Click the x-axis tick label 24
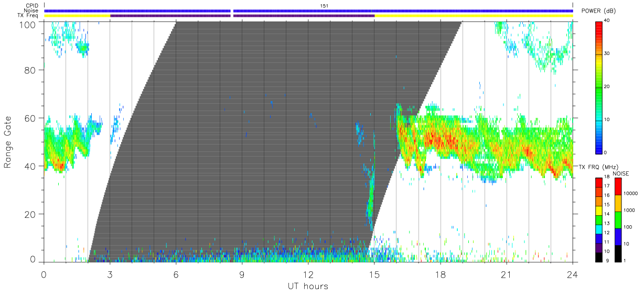 click(573, 274)
